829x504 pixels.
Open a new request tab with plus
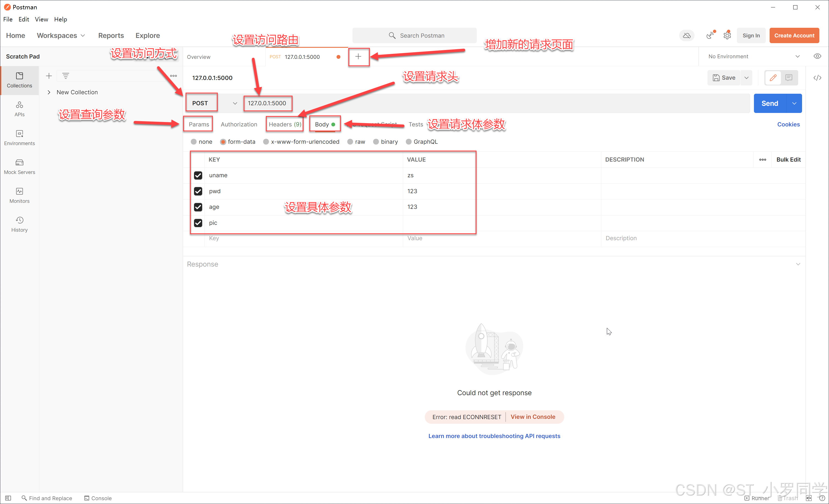pyautogui.click(x=358, y=57)
